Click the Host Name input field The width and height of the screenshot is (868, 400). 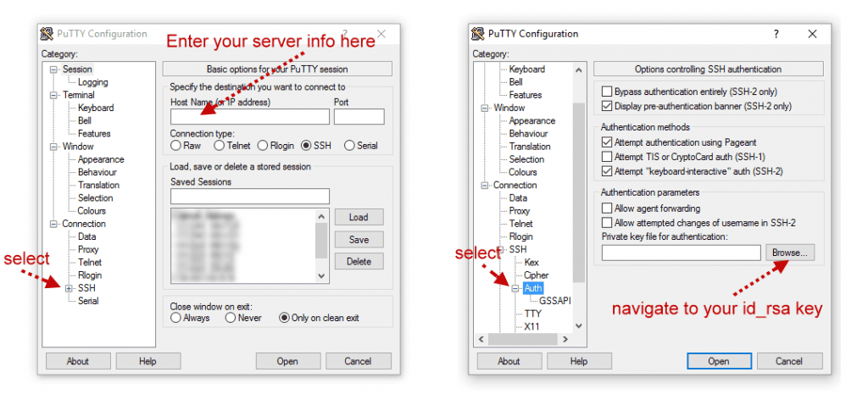pyautogui.click(x=250, y=117)
